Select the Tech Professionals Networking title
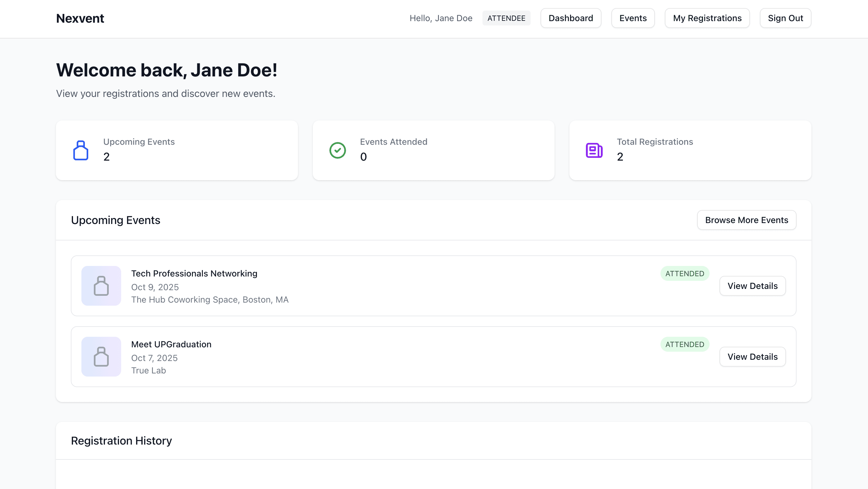The height and width of the screenshot is (489, 868). [x=194, y=273]
